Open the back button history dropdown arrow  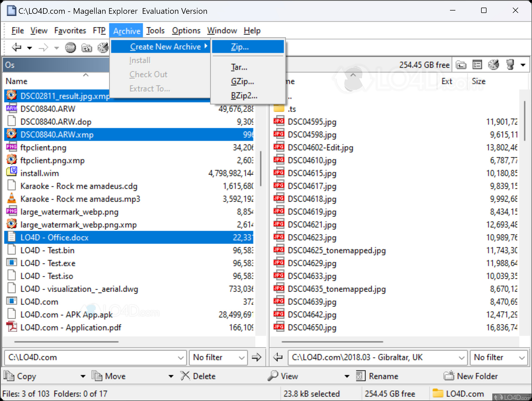(x=30, y=47)
